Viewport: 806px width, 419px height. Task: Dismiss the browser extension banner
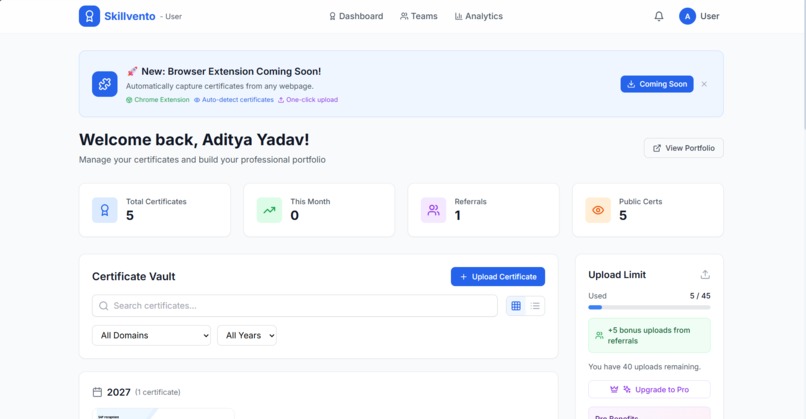point(704,84)
